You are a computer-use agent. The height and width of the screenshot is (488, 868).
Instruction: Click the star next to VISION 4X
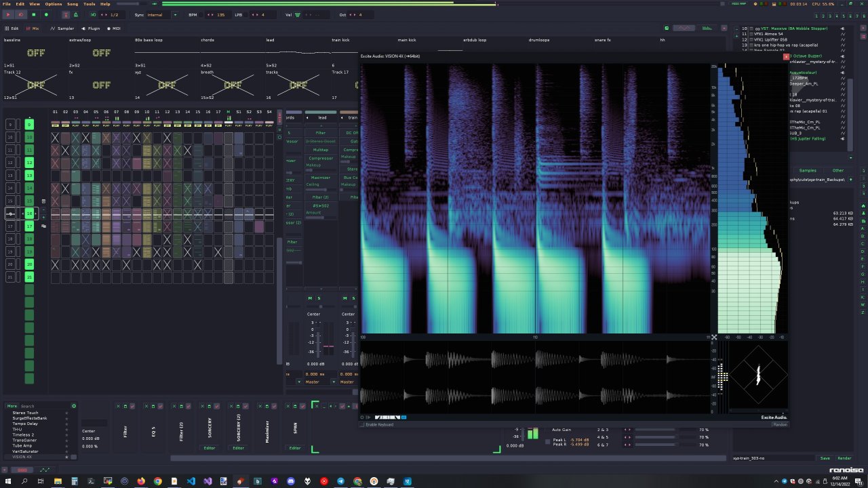tap(66, 457)
